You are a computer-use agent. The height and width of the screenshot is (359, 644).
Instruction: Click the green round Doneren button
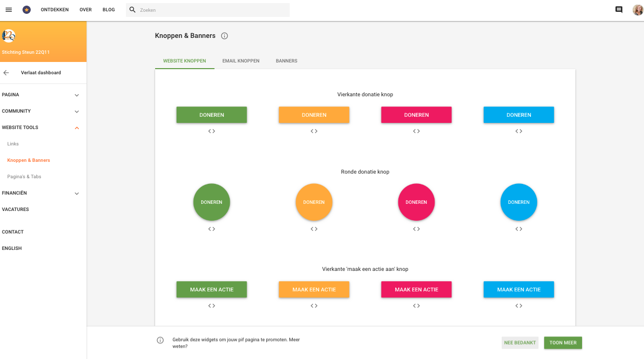(211, 202)
